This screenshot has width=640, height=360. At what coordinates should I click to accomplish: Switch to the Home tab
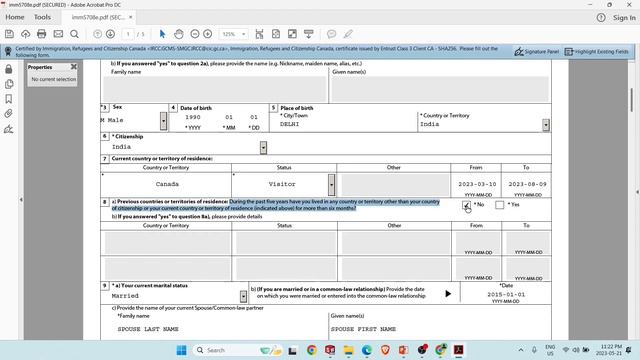click(x=15, y=17)
